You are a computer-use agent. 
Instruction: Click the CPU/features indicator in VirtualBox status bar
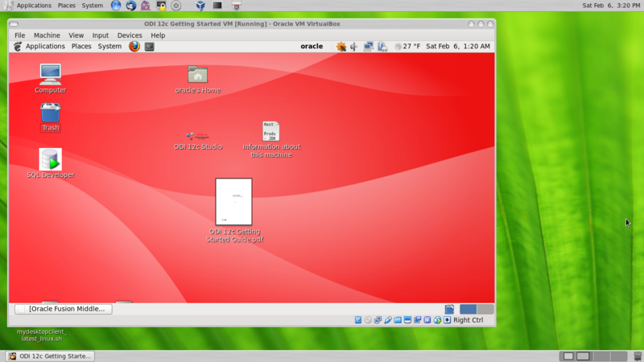427,320
